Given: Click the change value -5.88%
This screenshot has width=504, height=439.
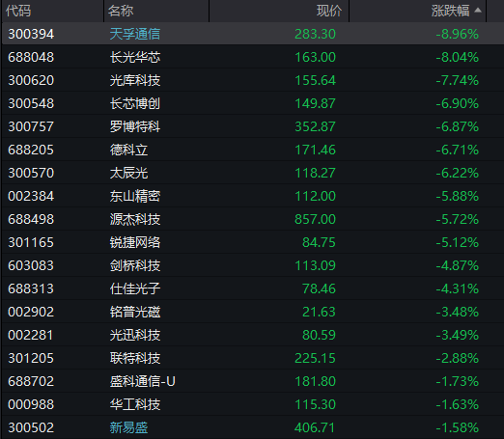Looking at the screenshot, I should click(x=458, y=196).
